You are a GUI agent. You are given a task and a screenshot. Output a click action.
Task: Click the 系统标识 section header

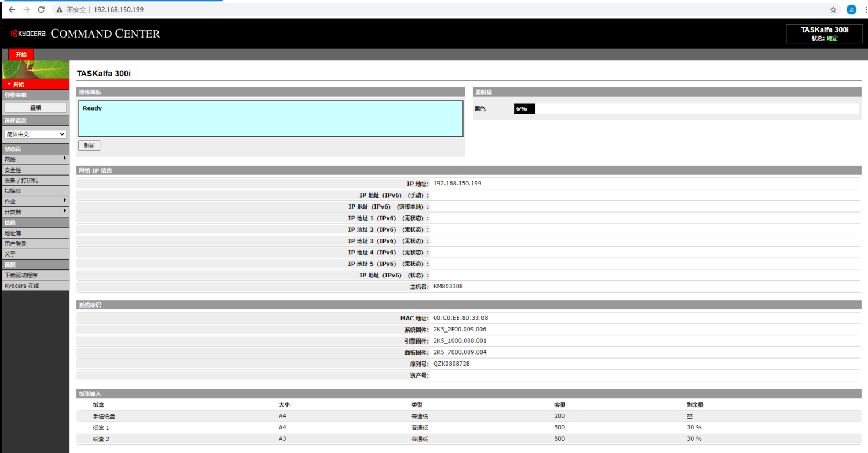(469, 305)
